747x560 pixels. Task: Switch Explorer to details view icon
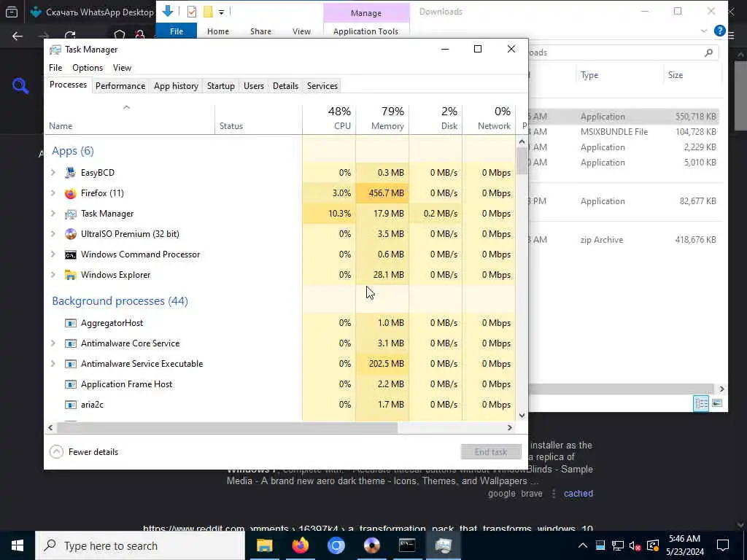tap(701, 404)
